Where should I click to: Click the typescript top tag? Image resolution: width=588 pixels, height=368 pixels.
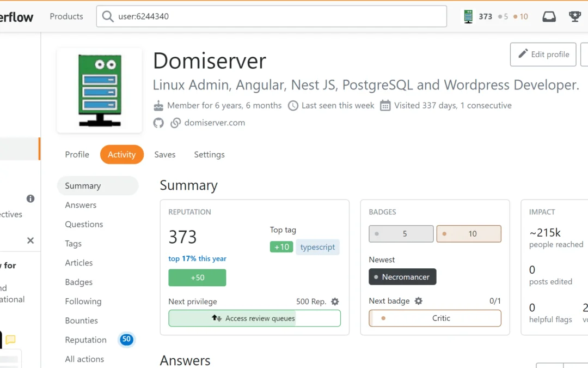pyautogui.click(x=317, y=247)
